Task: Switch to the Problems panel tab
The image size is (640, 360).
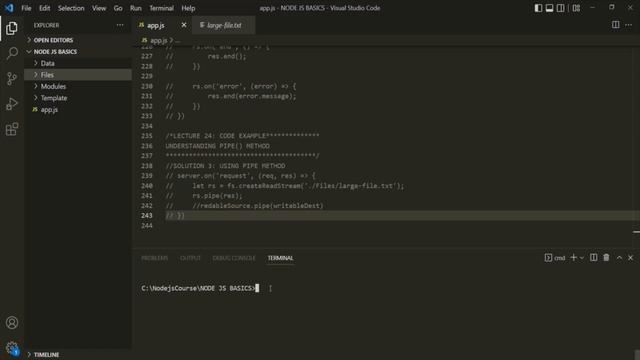Action: click(154, 258)
